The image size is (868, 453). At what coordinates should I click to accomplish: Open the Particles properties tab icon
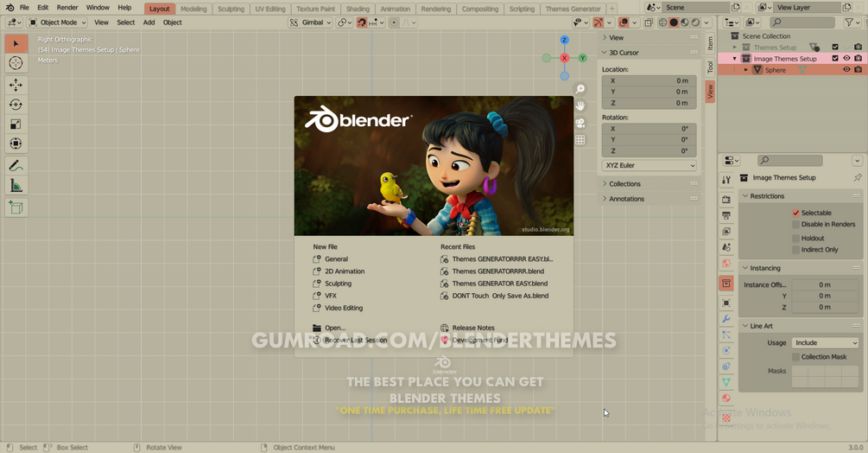[726, 335]
